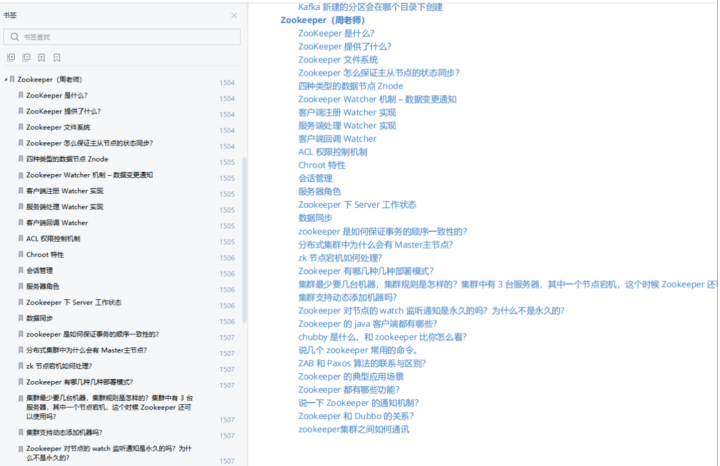Open document link zk 节点宕机如何处理?

click(x=340, y=258)
